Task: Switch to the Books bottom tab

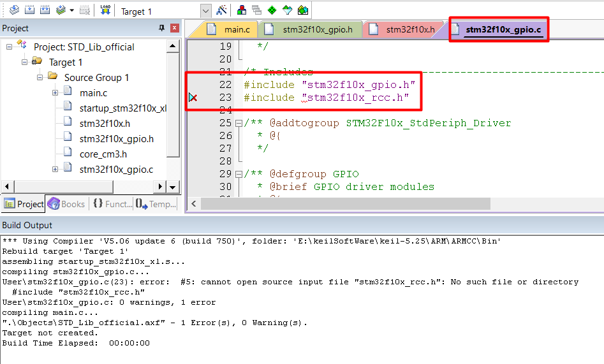Action: point(66,204)
